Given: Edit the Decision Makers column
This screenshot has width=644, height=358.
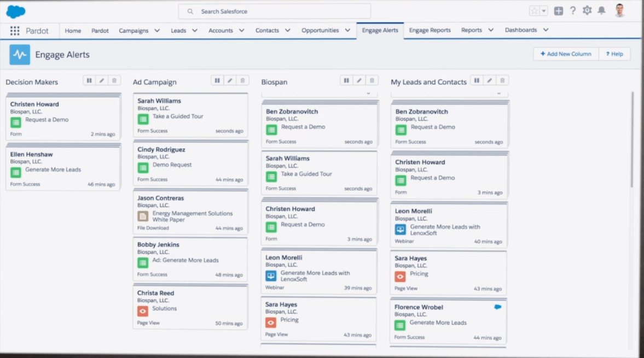Looking at the screenshot, I should tap(102, 80).
